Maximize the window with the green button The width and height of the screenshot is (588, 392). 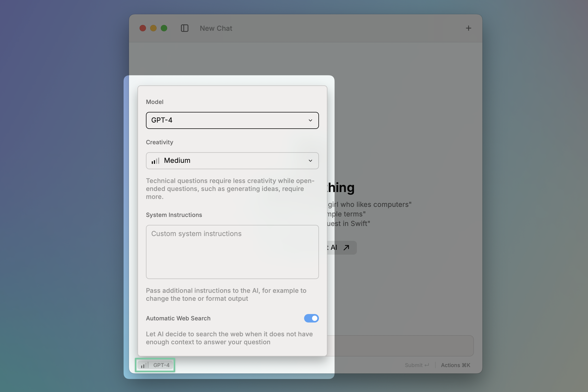point(164,28)
